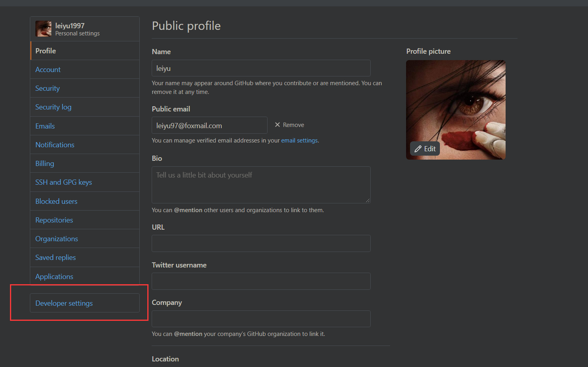Image resolution: width=588 pixels, height=367 pixels.
Task: Click the large profile picture image
Action: (456, 110)
